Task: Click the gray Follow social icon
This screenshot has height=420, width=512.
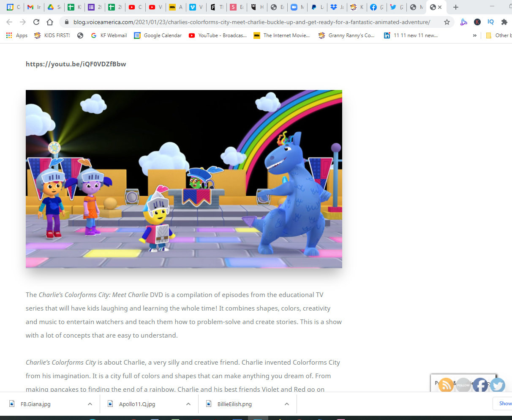Action: [463, 385]
